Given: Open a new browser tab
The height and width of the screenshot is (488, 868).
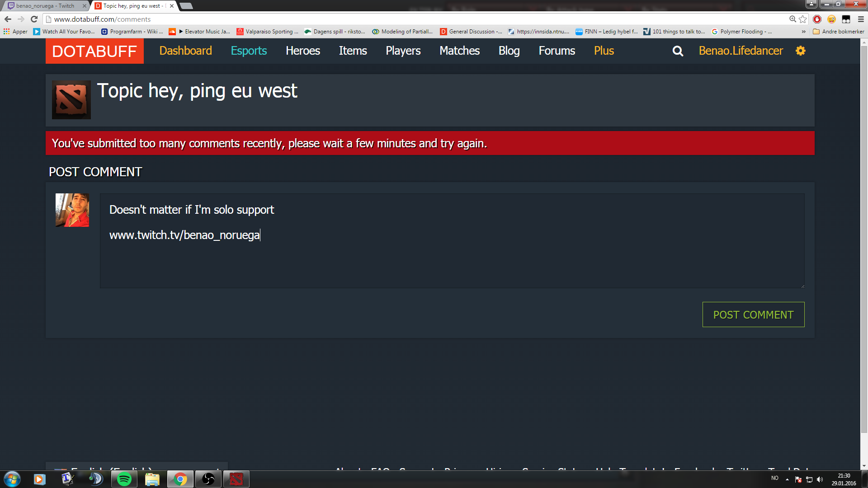Looking at the screenshot, I should click(186, 6).
